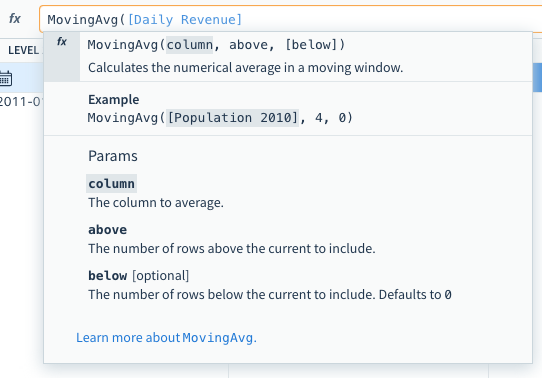The height and width of the screenshot is (378, 542).
Task: Click the fx icon beside formula bar
Action: 15,18
